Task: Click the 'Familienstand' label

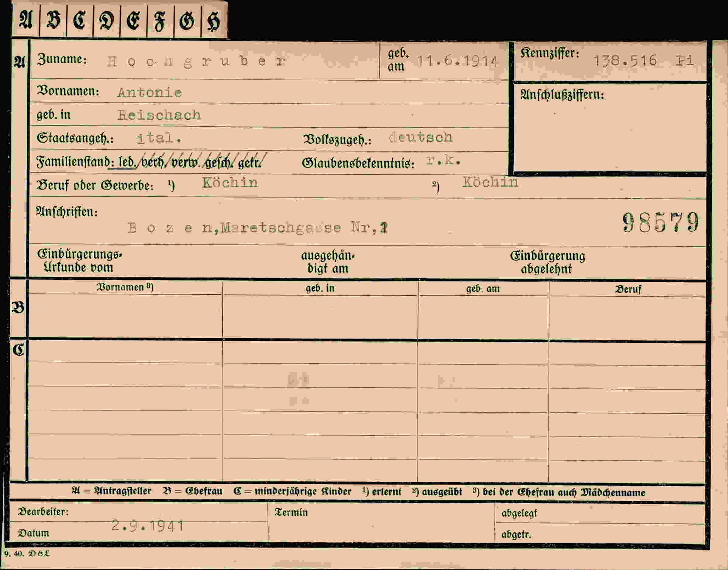Action: 73,162
